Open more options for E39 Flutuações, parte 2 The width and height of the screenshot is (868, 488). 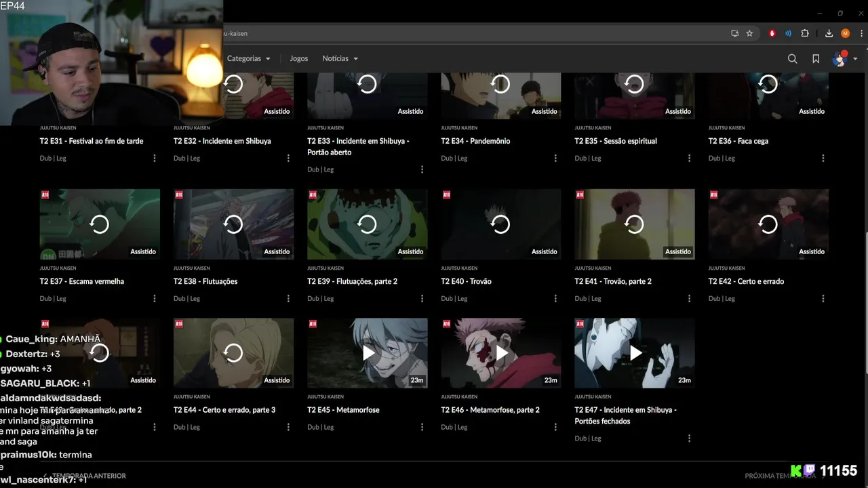(x=422, y=298)
